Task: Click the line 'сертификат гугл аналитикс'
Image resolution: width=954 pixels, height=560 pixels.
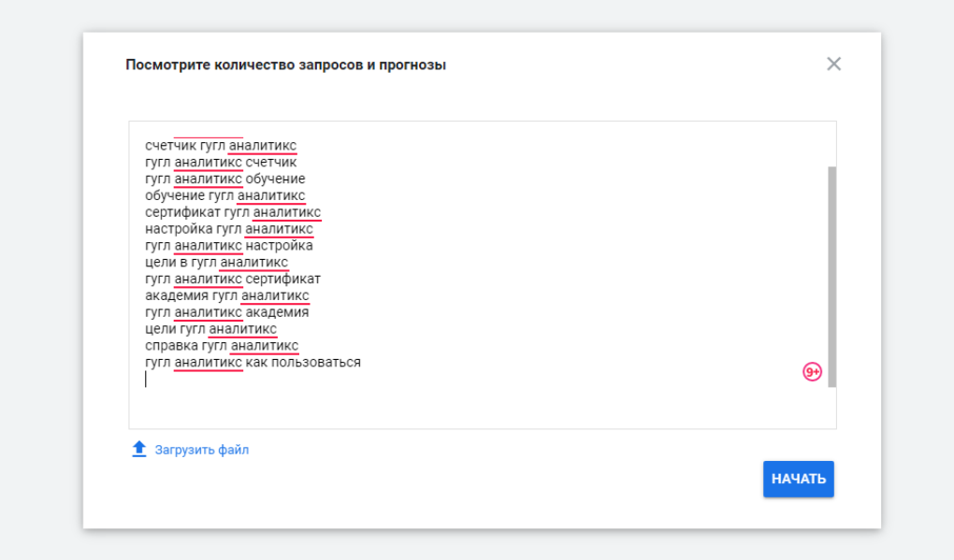Action: click(233, 212)
